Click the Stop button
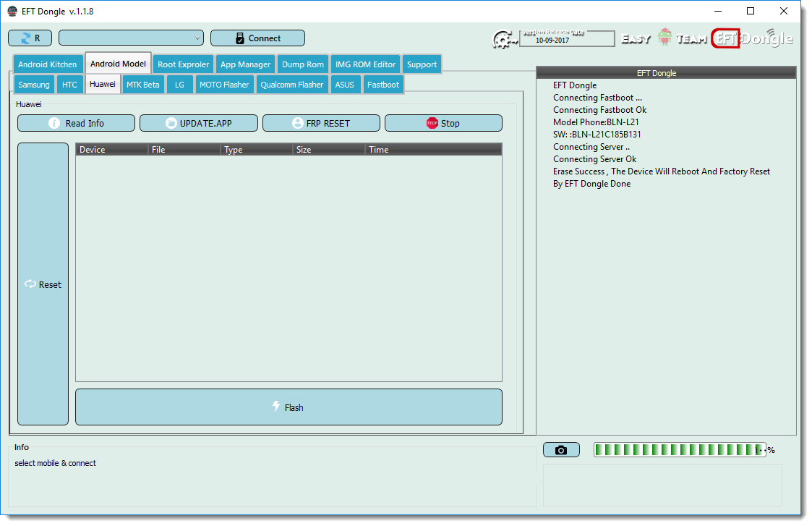The width and height of the screenshot is (812, 526). 443,123
